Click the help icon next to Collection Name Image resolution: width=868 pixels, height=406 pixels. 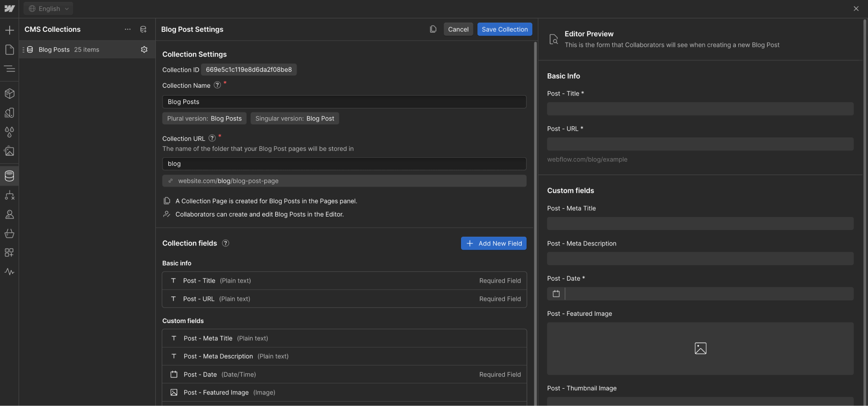[x=217, y=85]
